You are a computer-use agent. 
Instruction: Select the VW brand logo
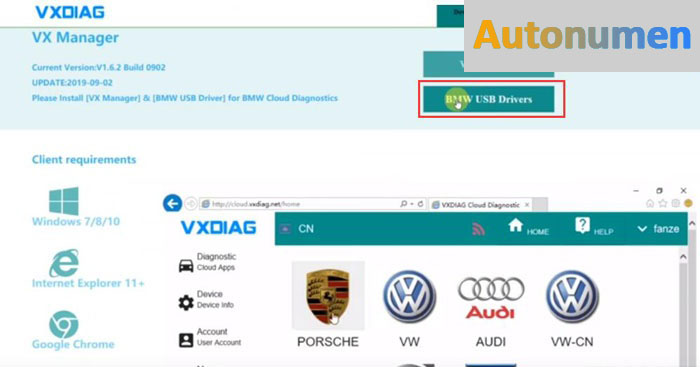click(409, 296)
